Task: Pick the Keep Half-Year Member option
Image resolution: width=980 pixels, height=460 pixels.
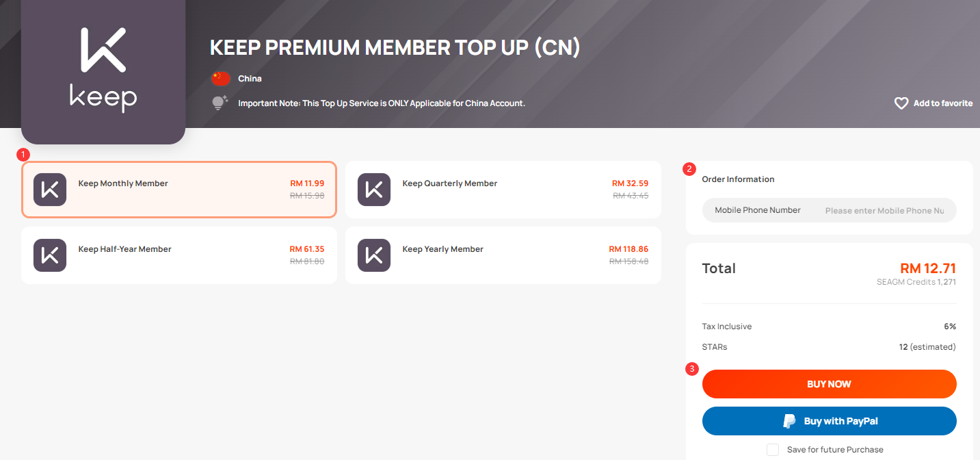Action: [x=179, y=255]
